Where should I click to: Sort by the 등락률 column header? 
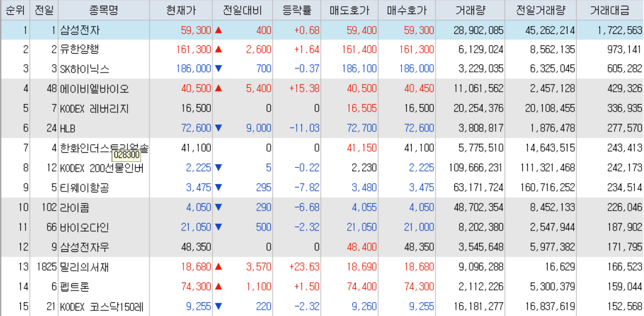pos(297,10)
